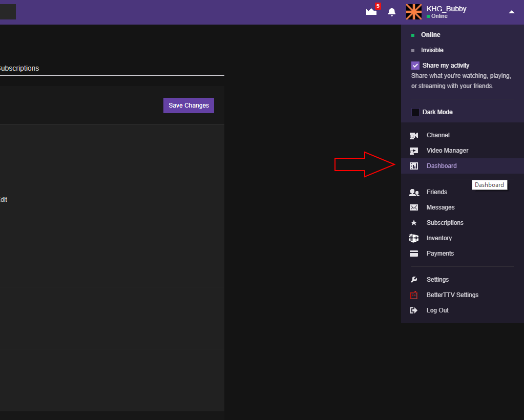Image resolution: width=524 pixels, height=420 pixels.
Task: Open the notifications bell
Action: pyautogui.click(x=392, y=12)
